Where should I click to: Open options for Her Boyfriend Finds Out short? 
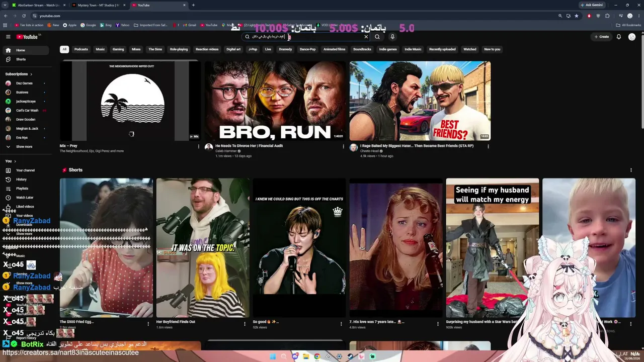pos(245,324)
